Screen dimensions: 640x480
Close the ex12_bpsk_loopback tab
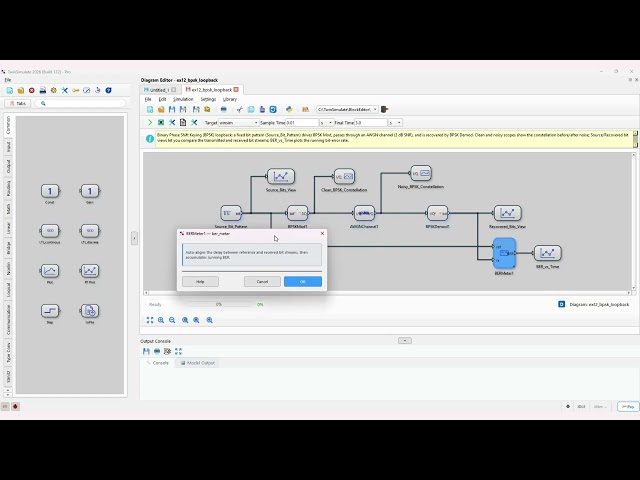click(x=236, y=89)
